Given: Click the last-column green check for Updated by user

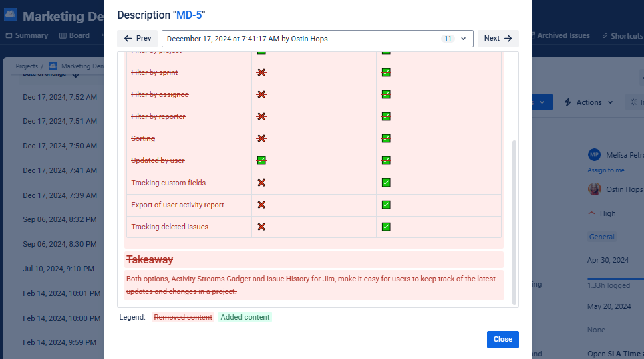Looking at the screenshot, I should click(386, 160).
